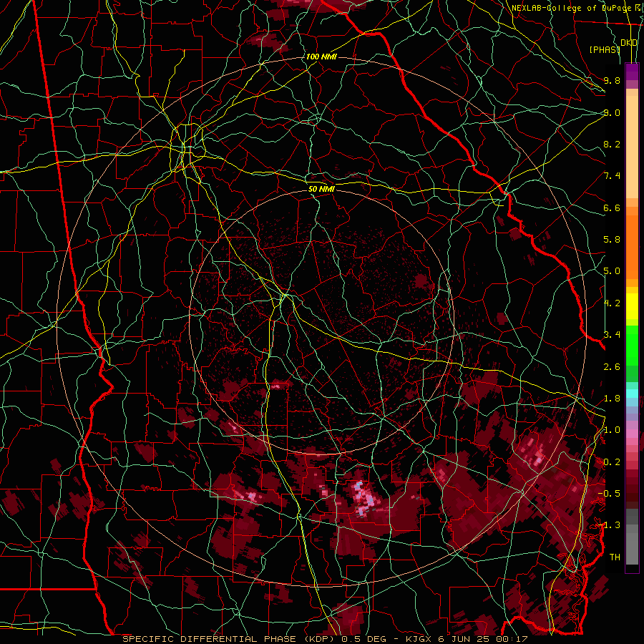
Task: Click the 9.0 value on the color scale
Action: click(612, 112)
